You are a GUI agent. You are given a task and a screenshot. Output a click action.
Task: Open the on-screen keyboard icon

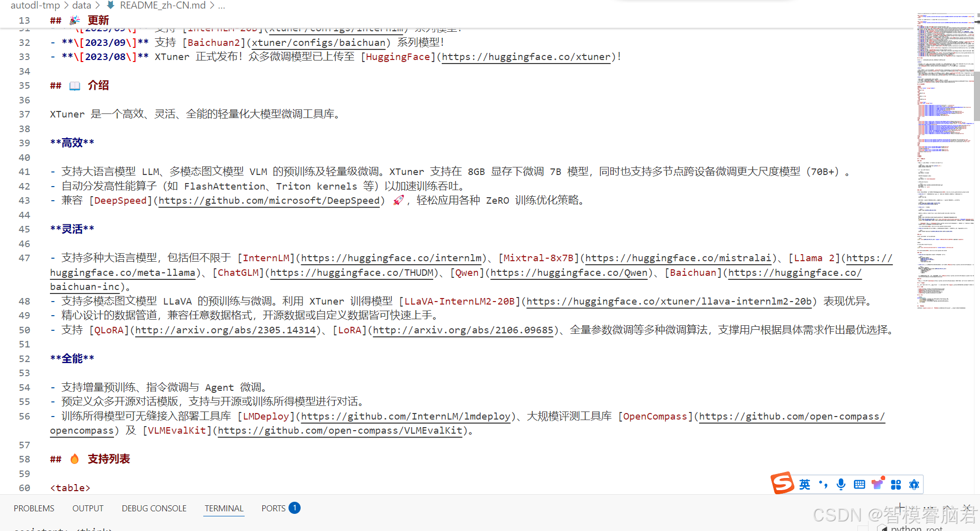click(859, 484)
